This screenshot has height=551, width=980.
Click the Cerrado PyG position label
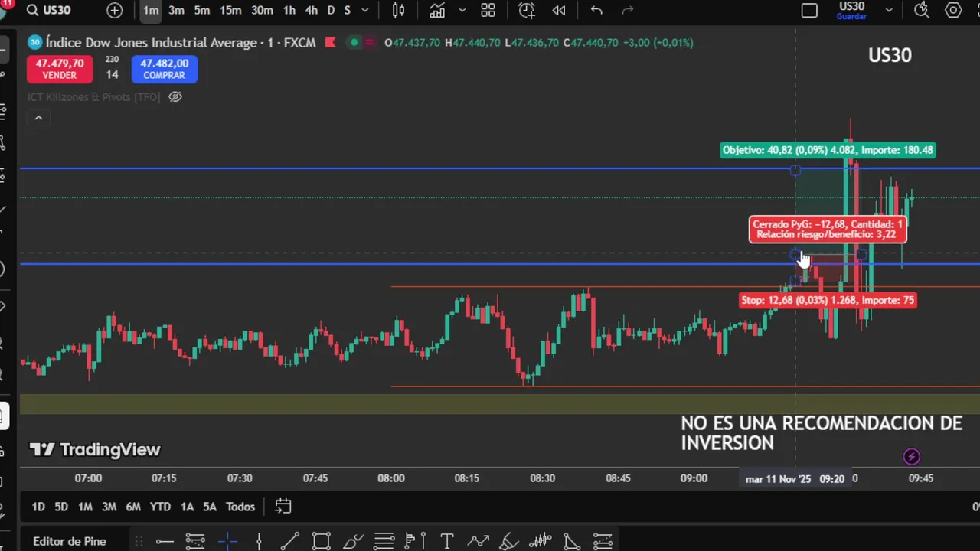click(828, 230)
